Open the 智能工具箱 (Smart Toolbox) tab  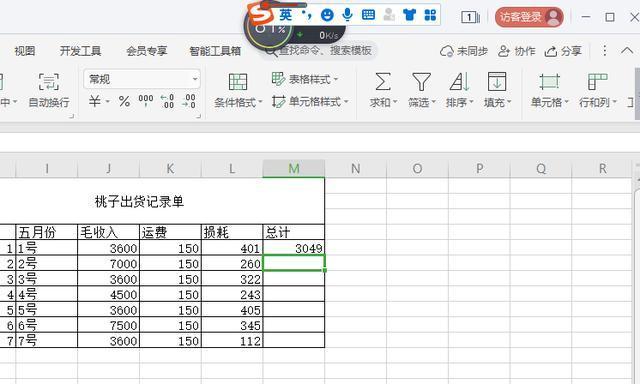(x=215, y=51)
